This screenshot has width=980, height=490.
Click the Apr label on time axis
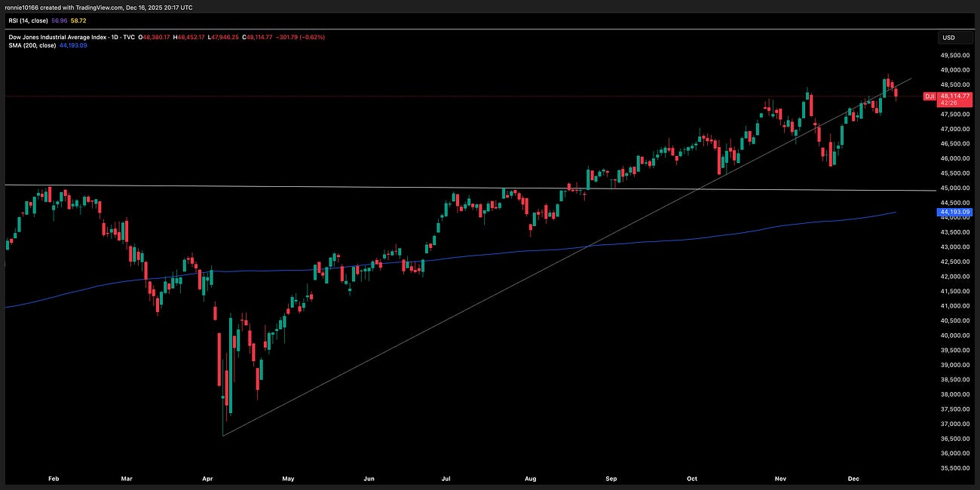coord(207,478)
